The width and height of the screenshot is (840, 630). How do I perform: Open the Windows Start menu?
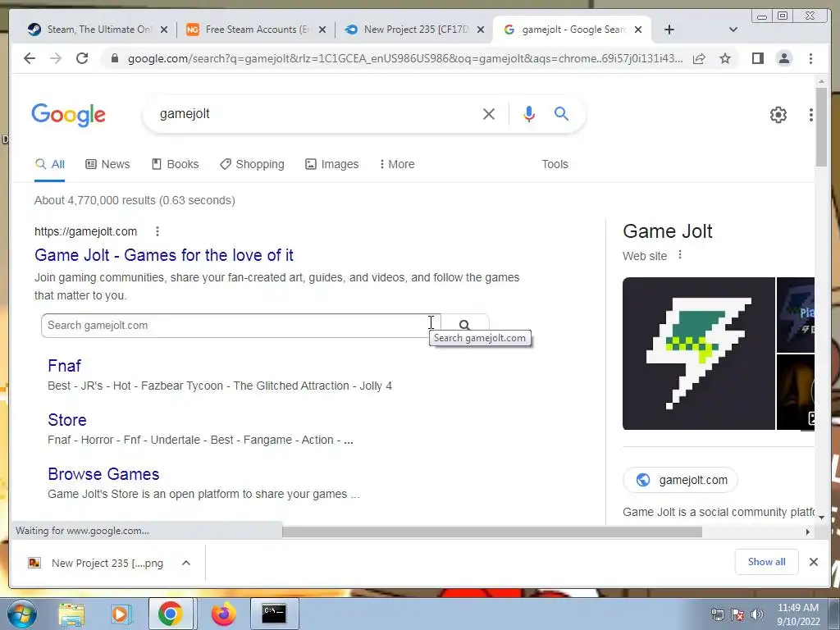(x=22, y=614)
